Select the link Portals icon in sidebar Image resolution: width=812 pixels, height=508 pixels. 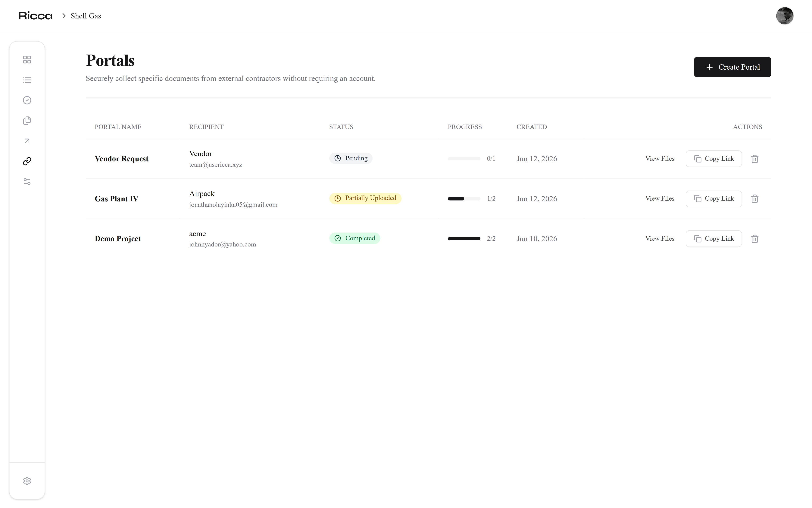[x=27, y=161]
